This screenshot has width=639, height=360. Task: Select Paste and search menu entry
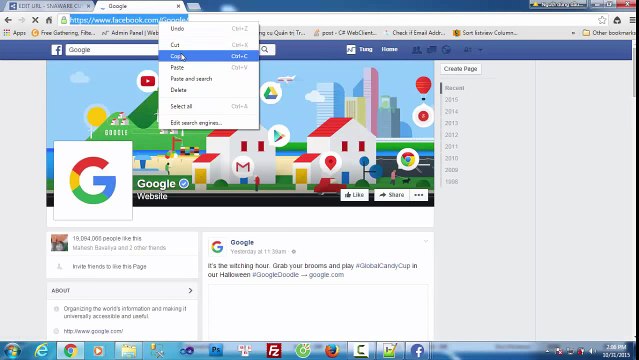[209, 79]
